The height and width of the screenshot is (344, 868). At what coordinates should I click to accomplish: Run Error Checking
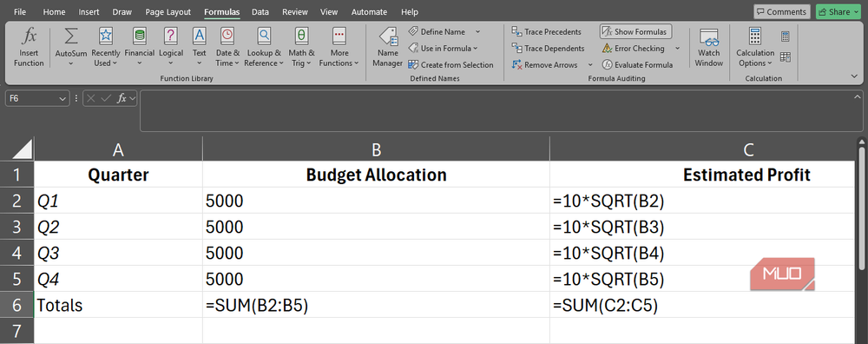click(x=634, y=48)
